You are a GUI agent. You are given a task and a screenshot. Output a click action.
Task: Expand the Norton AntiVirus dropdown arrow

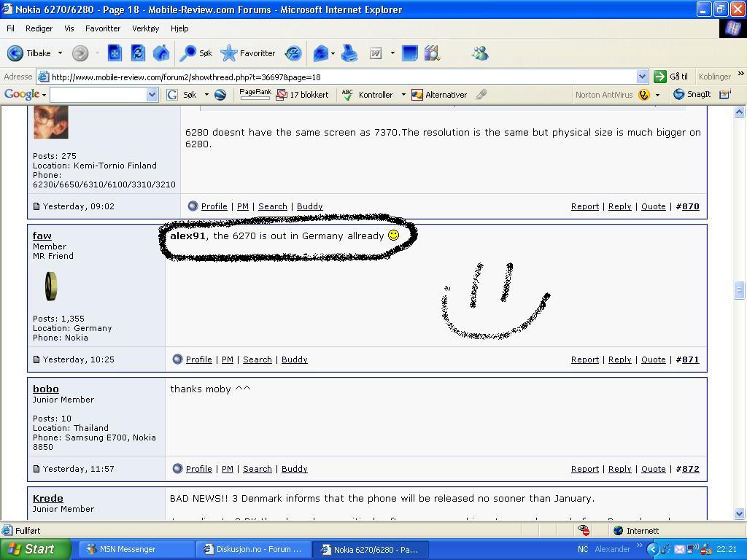658,95
